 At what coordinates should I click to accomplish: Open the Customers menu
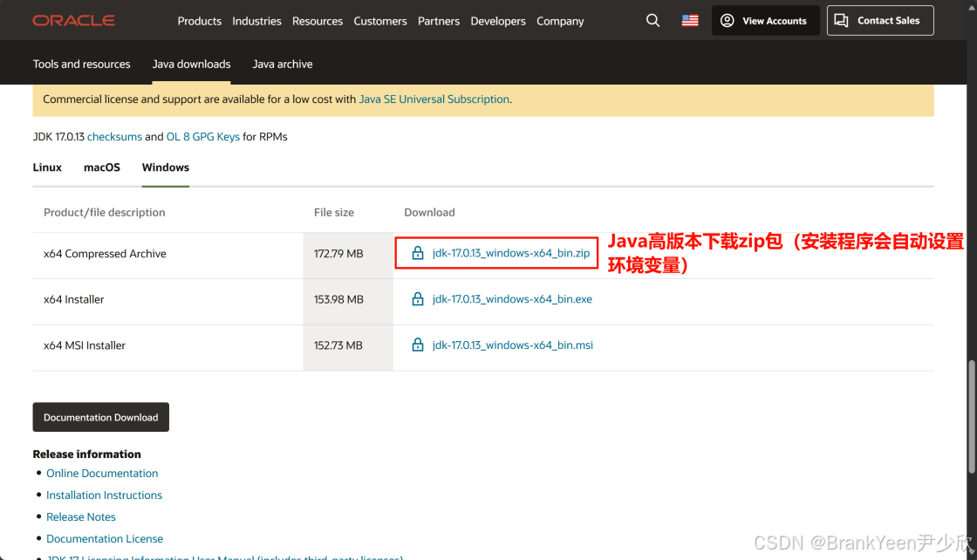[x=380, y=21]
